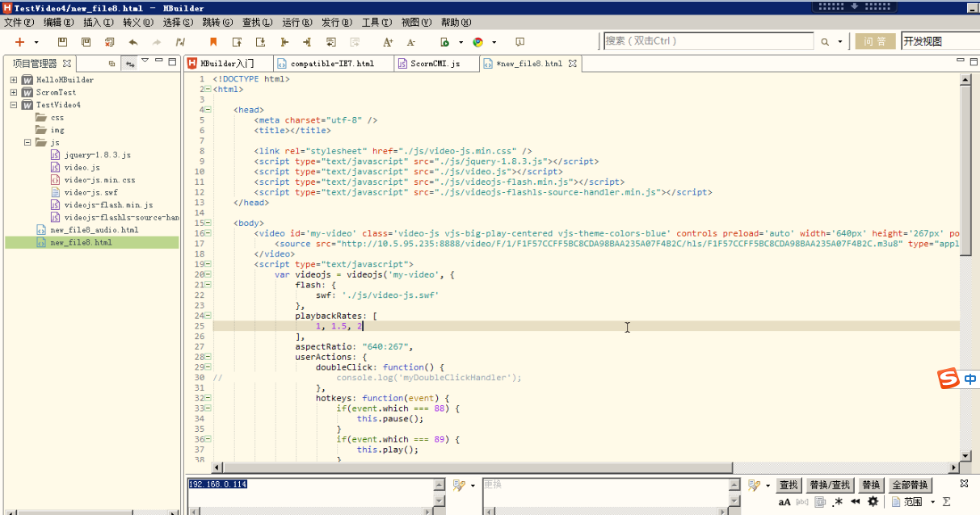Image resolution: width=980 pixels, height=515 pixels.
Task: Toggle a bookmark on current line
Action: pyautogui.click(x=213, y=42)
